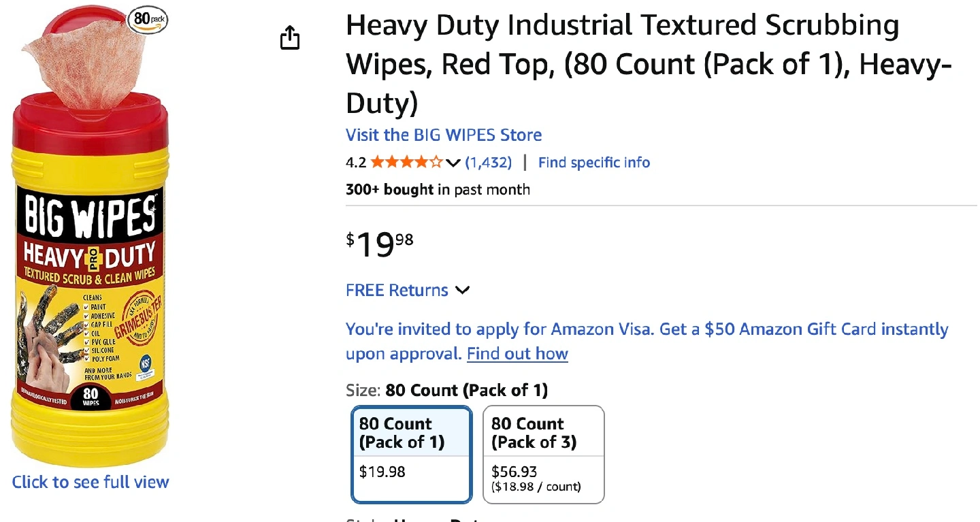The width and height of the screenshot is (980, 522).
Task: Click the Click to see full view link
Action: [91, 482]
